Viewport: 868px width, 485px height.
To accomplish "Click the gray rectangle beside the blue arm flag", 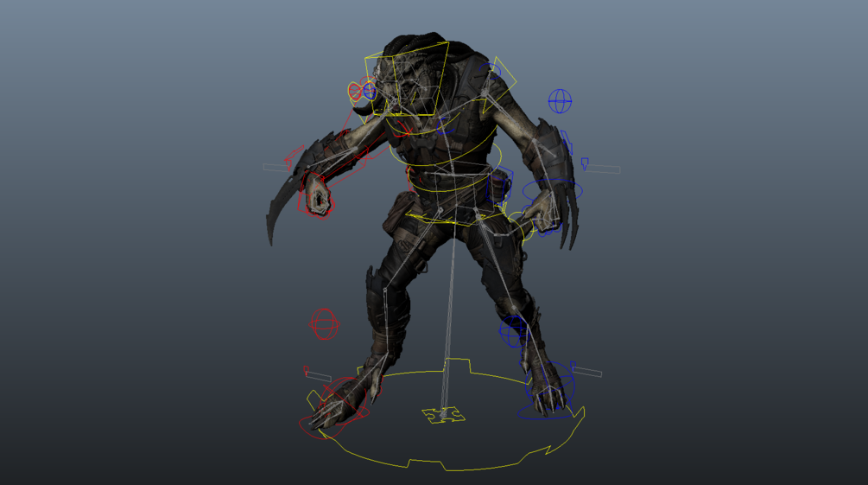I will tap(604, 169).
